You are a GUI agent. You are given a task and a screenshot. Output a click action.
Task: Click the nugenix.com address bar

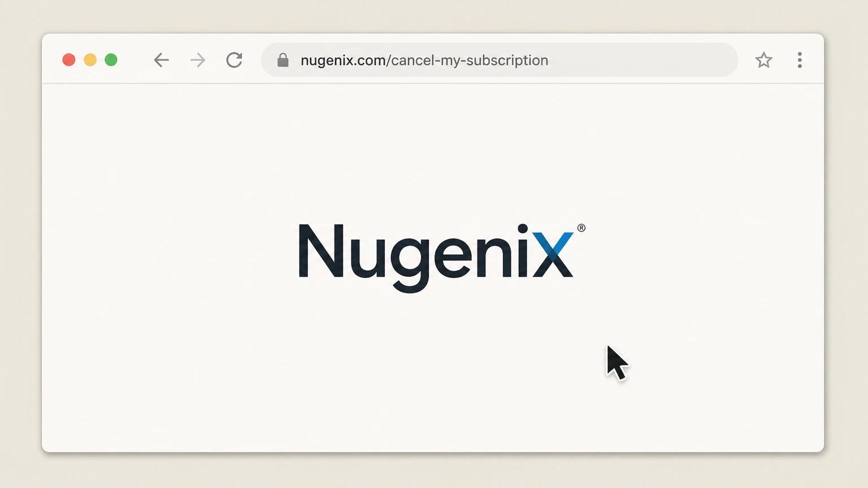[x=500, y=60]
